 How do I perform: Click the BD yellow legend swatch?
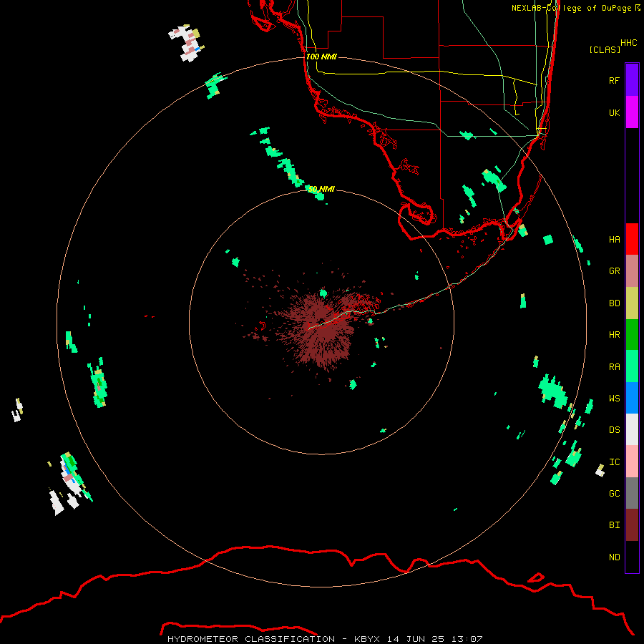pyautogui.click(x=632, y=303)
